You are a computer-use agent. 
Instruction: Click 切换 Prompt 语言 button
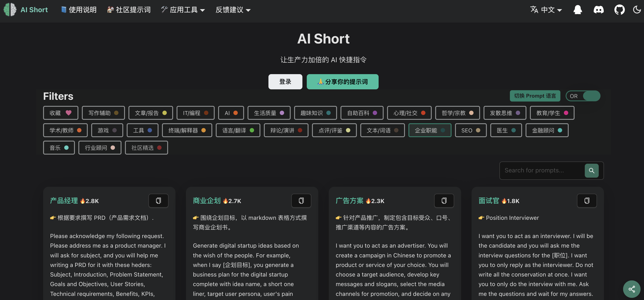[535, 96]
